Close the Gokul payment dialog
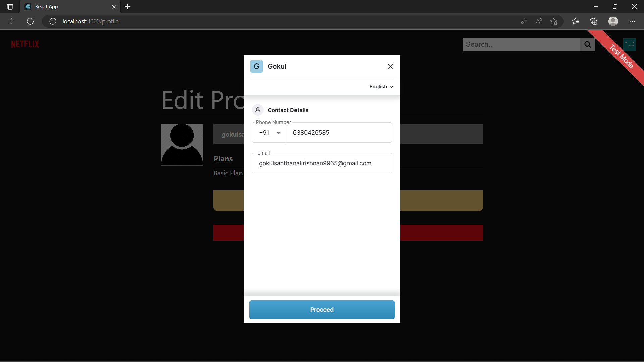This screenshot has height=362, width=644. pyautogui.click(x=390, y=66)
